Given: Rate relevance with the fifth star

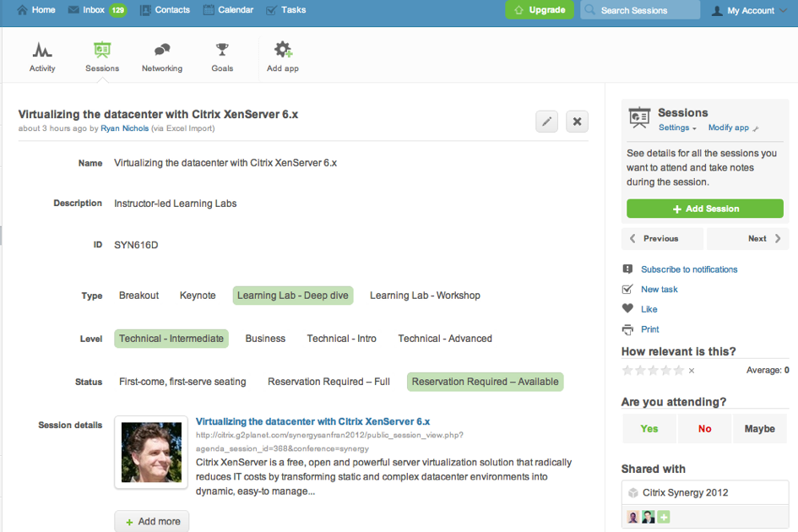Looking at the screenshot, I should (677, 371).
